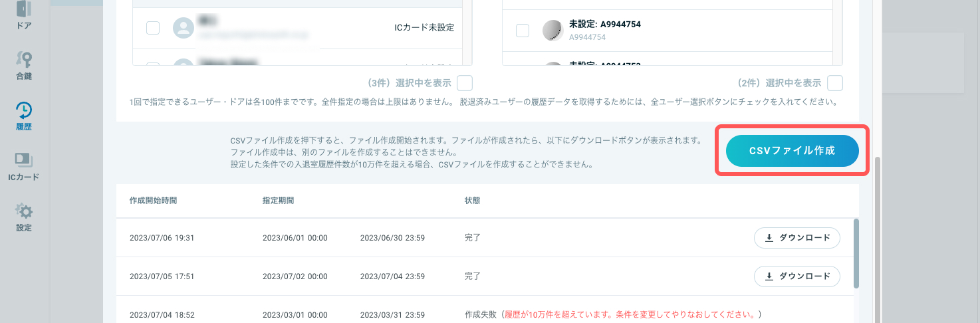The image size is (980, 323).
Task: Click the 2023/07/06 19:31 start time cell
Action: pos(162,238)
